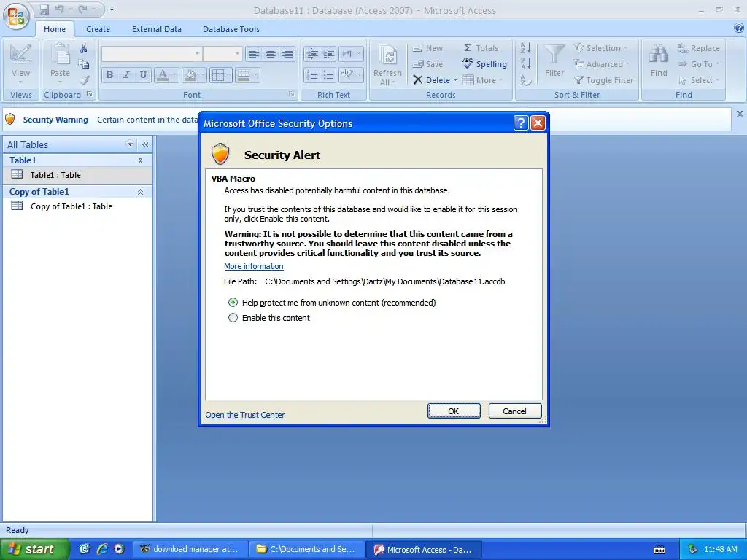The height and width of the screenshot is (560, 747).
Task: Click the Sort Descending icon
Action: pyautogui.click(x=525, y=64)
